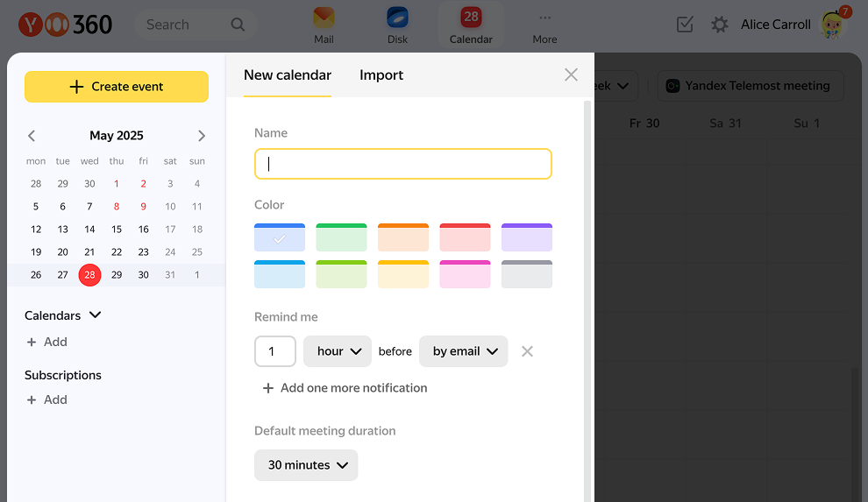Open the tasks checkmark icon
This screenshot has height=502, width=868.
coord(685,25)
